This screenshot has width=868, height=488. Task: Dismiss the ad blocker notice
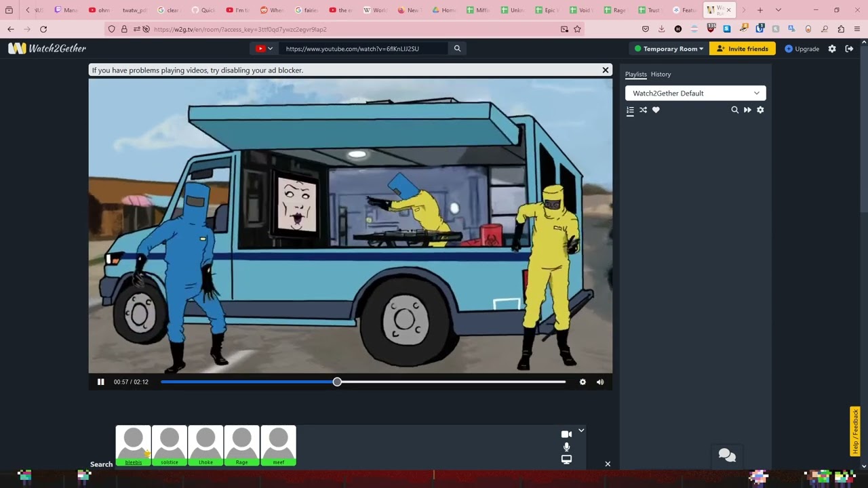click(x=606, y=70)
